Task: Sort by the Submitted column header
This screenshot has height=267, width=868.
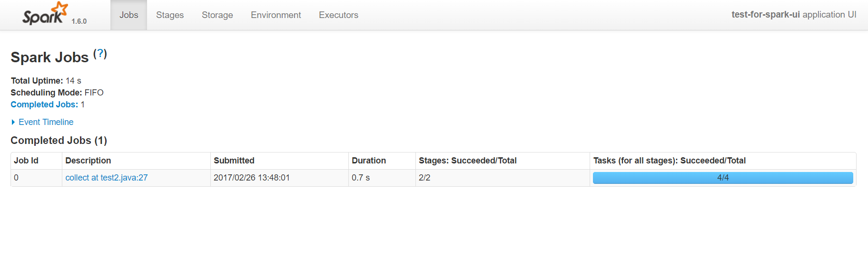Action: pos(234,161)
